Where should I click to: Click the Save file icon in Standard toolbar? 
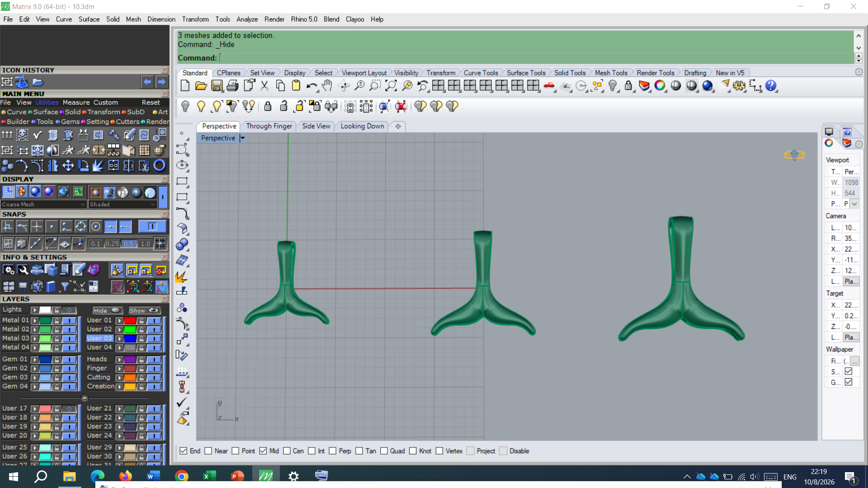coord(217,86)
